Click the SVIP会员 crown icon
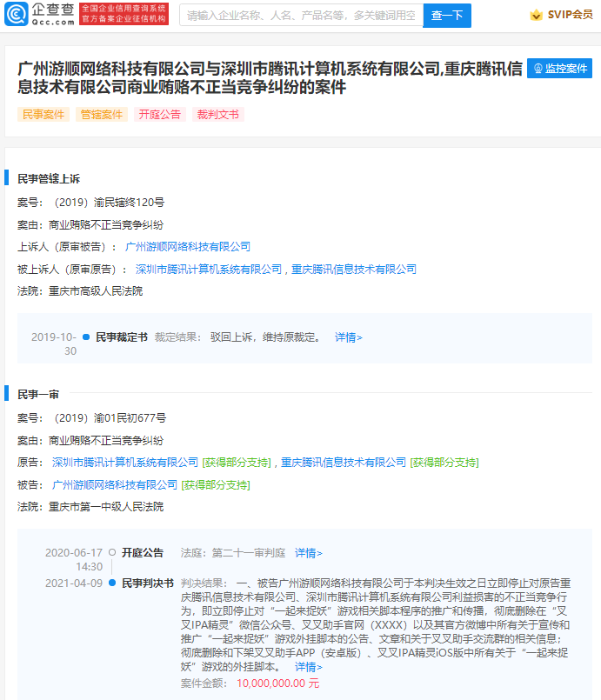601x700 pixels. [536, 15]
